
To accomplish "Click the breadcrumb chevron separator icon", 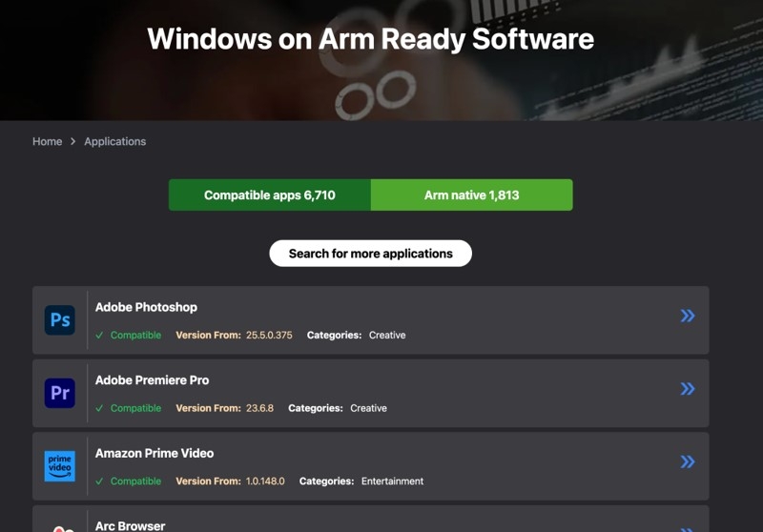I will click(x=73, y=141).
